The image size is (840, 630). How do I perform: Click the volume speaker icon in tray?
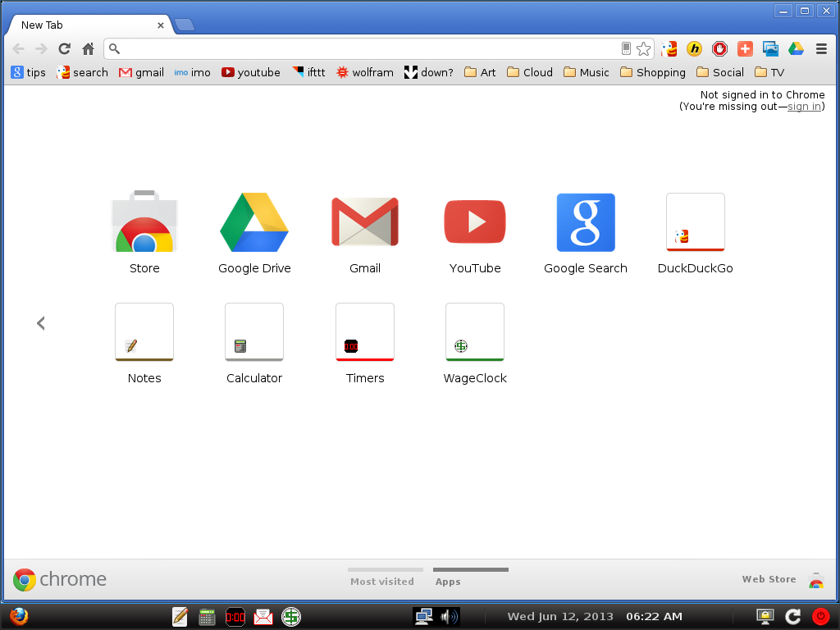pyautogui.click(x=449, y=617)
